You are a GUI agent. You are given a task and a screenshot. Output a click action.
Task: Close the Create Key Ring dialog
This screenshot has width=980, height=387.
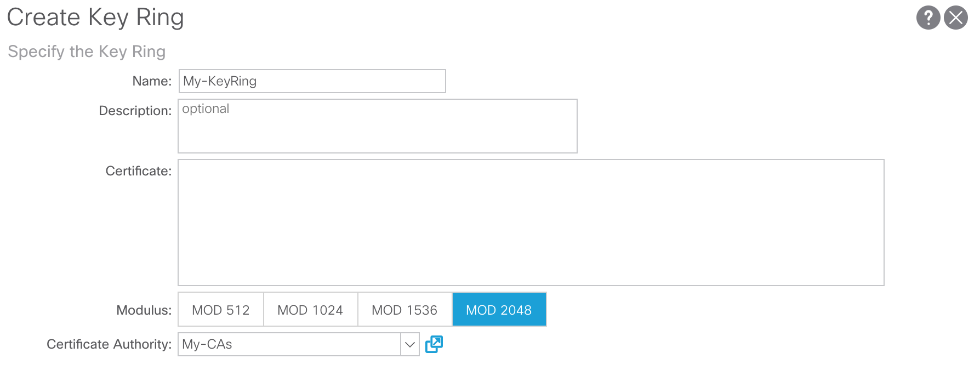(x=956, y=18)
